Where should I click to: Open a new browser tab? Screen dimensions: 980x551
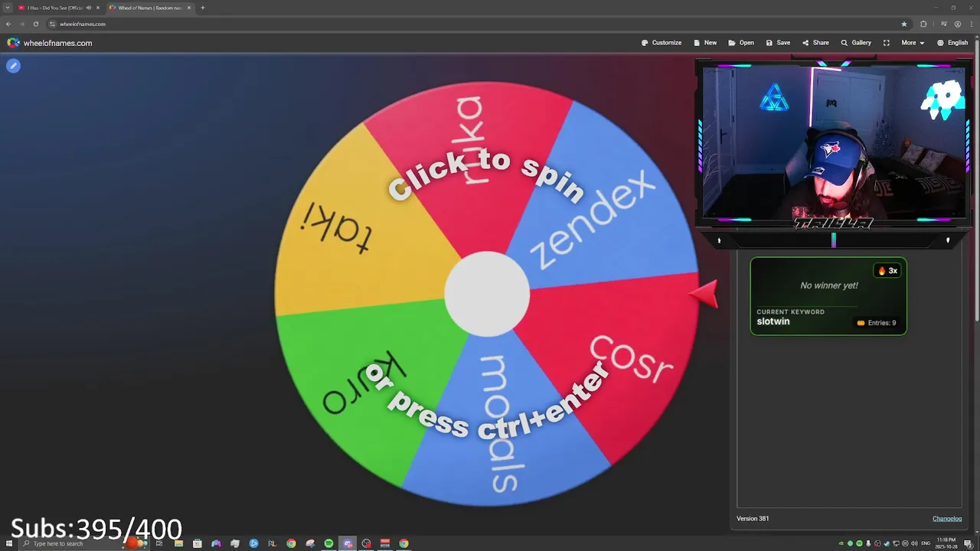click(203, 8)
